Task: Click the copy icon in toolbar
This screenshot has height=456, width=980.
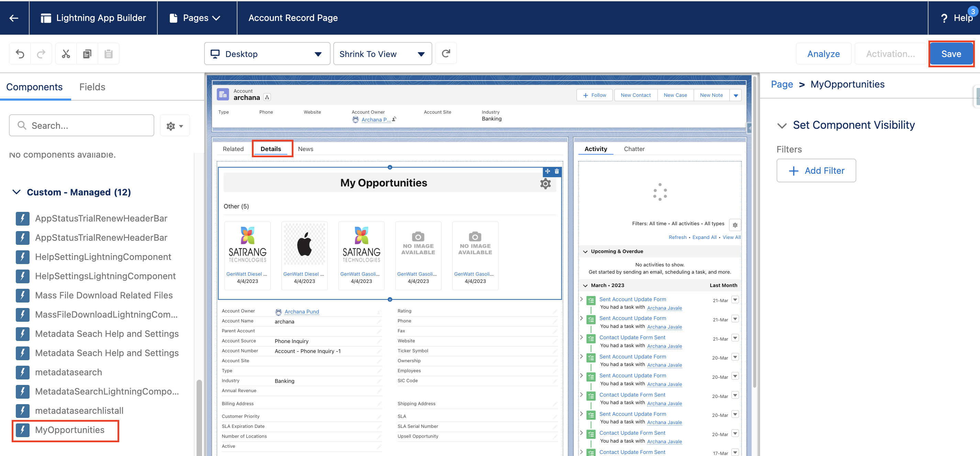Action: pos(87,54)
